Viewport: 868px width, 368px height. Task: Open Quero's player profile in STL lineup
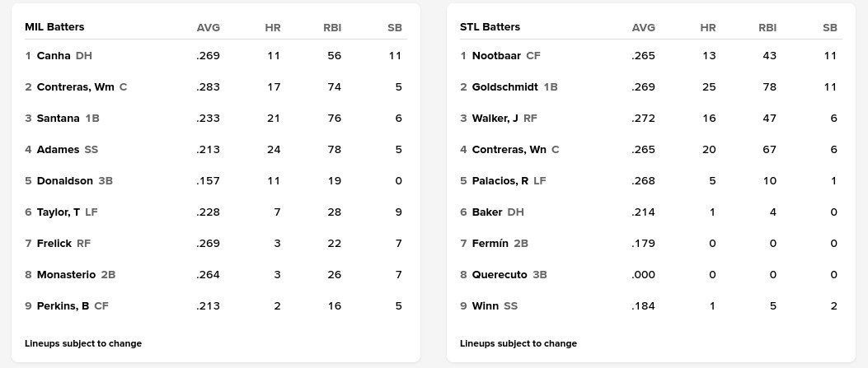pyautogui.click(x=500, y=275)
